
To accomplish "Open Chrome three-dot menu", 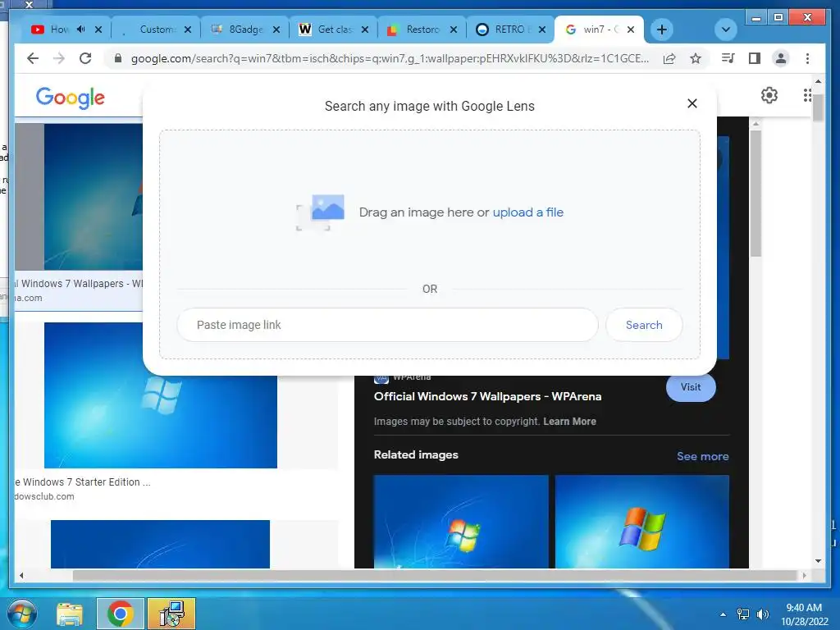I will pyautogui.click(x=807, y=58).
